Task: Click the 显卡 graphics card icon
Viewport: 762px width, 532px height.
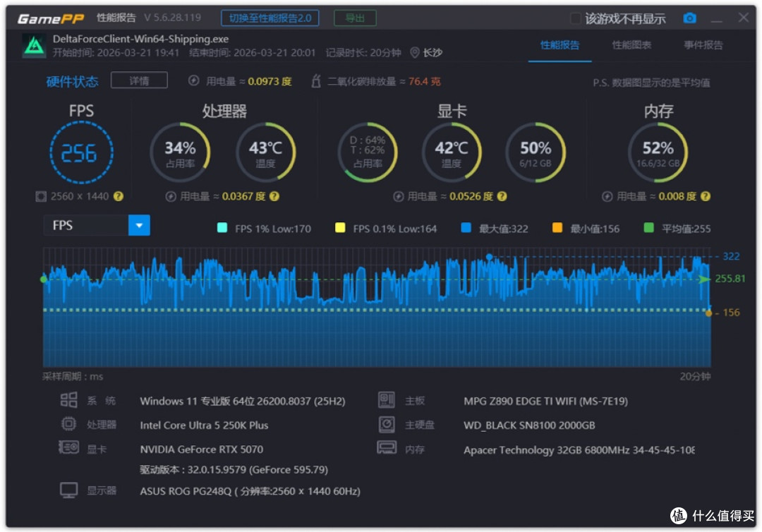Action: (68, 447)
